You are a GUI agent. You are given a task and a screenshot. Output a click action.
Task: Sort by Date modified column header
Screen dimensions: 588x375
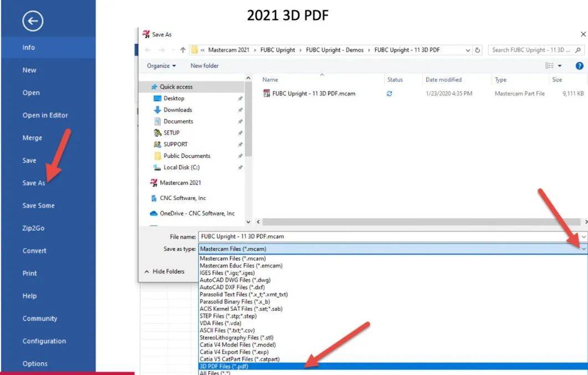pyautogui.click(x=443, y=79)
